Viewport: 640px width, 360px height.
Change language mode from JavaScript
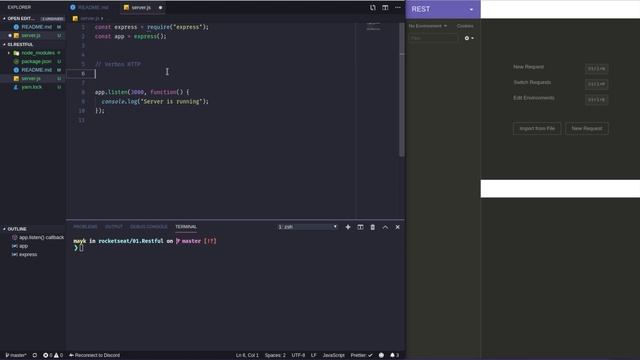(333, 355)
